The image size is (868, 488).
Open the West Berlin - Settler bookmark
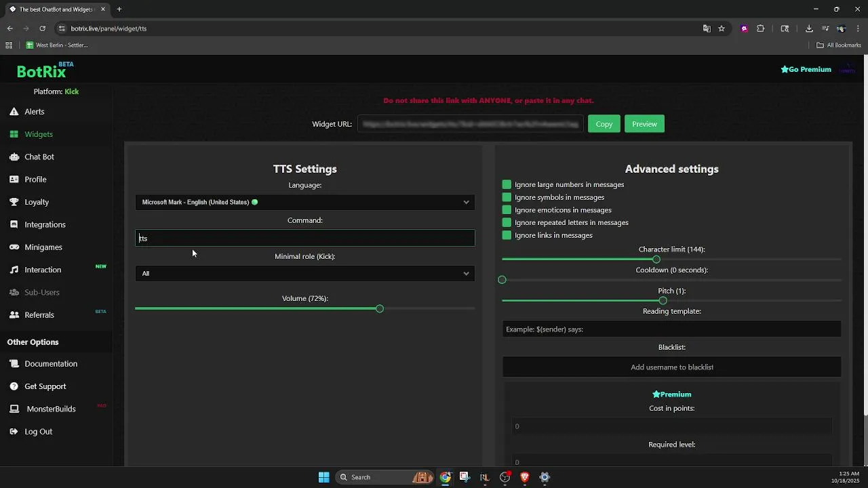(57, 45)
